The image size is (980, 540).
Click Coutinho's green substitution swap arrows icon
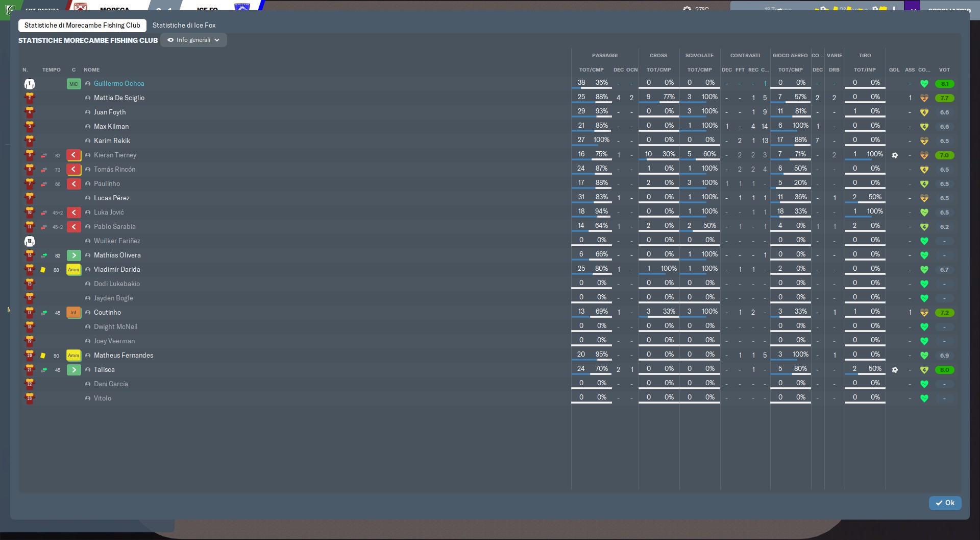(x=44, y=313)
